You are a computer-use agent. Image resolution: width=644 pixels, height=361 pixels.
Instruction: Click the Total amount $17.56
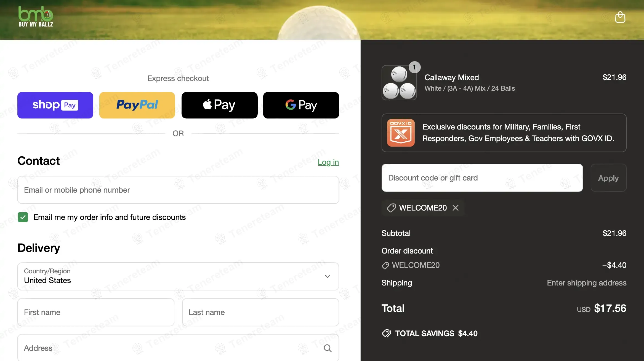tap(610, 308)
